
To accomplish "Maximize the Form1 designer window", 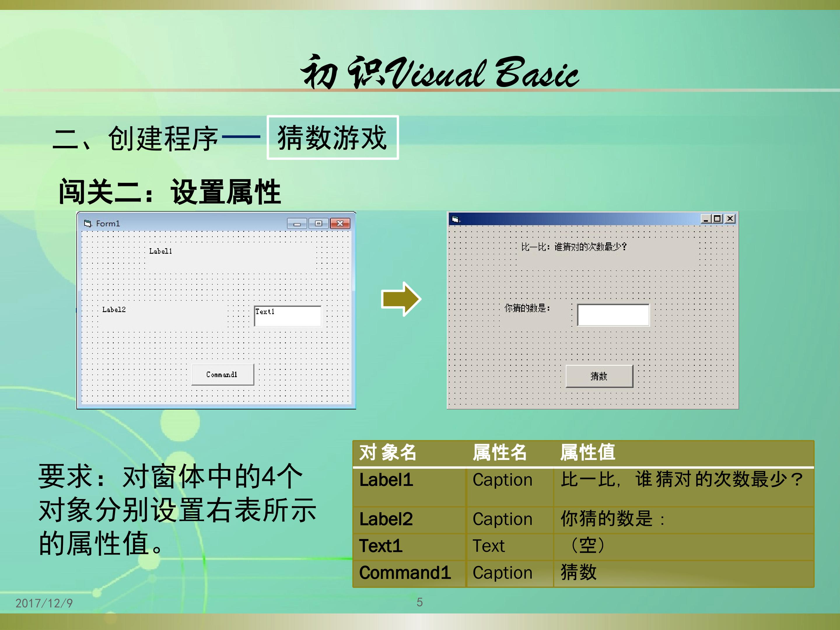I will (318, 223).
